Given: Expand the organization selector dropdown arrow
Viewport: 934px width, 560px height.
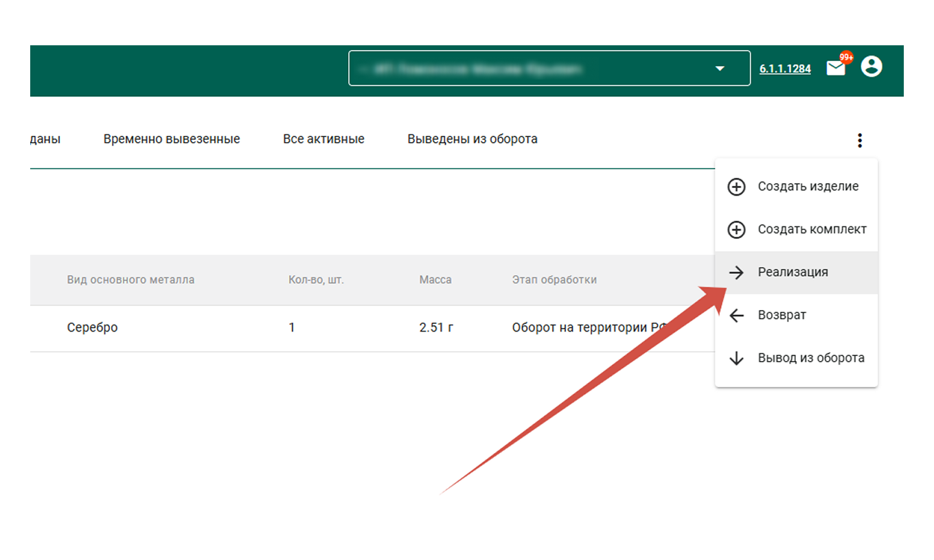Looking at the screenshot, I should 720,69.
